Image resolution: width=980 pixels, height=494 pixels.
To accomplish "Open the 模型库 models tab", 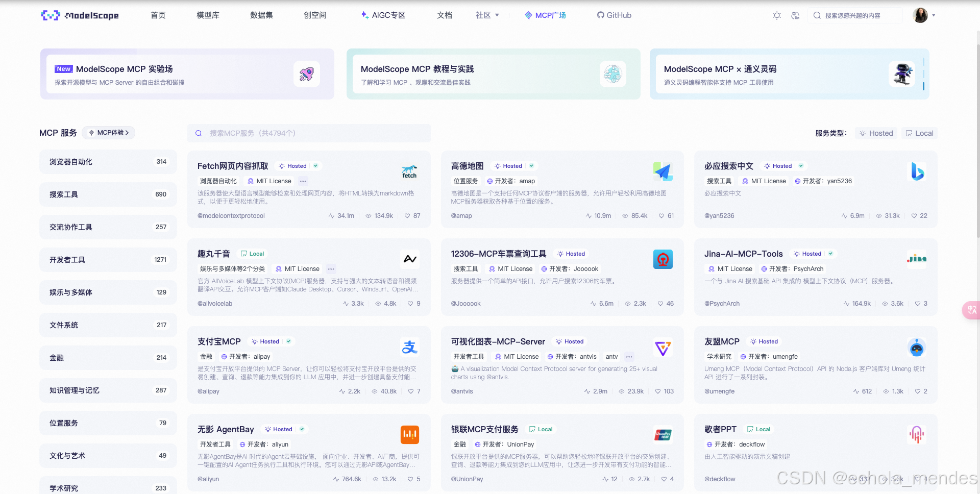I will [208, 15].
